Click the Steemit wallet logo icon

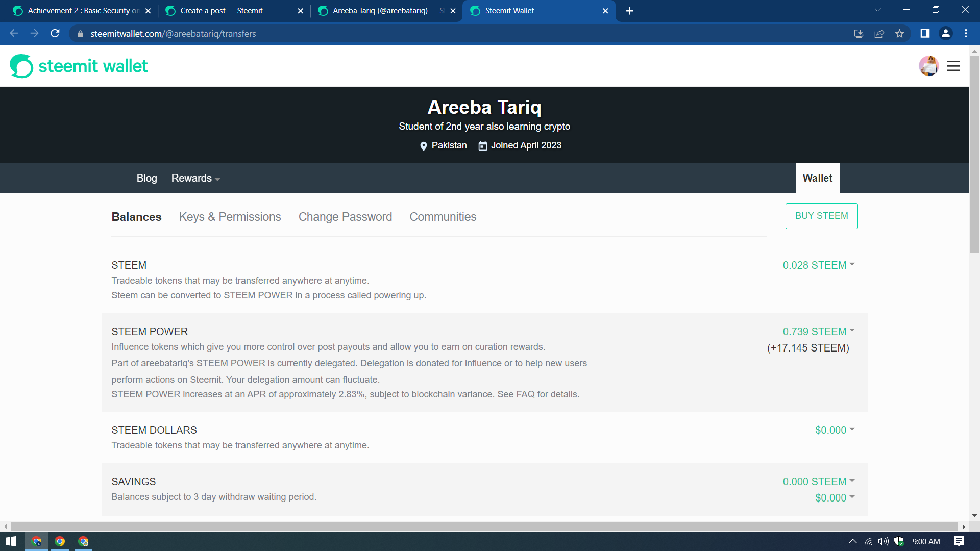coord(21,66)
